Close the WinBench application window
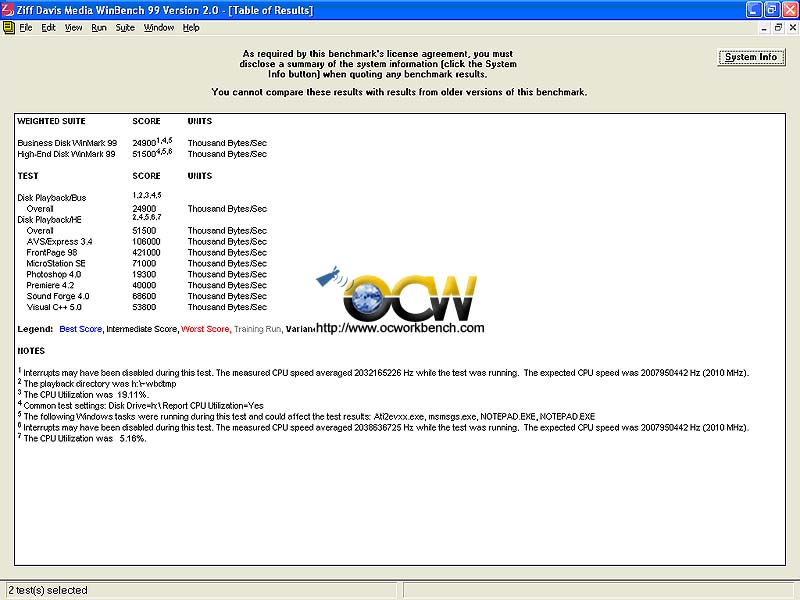 (790, 10)
